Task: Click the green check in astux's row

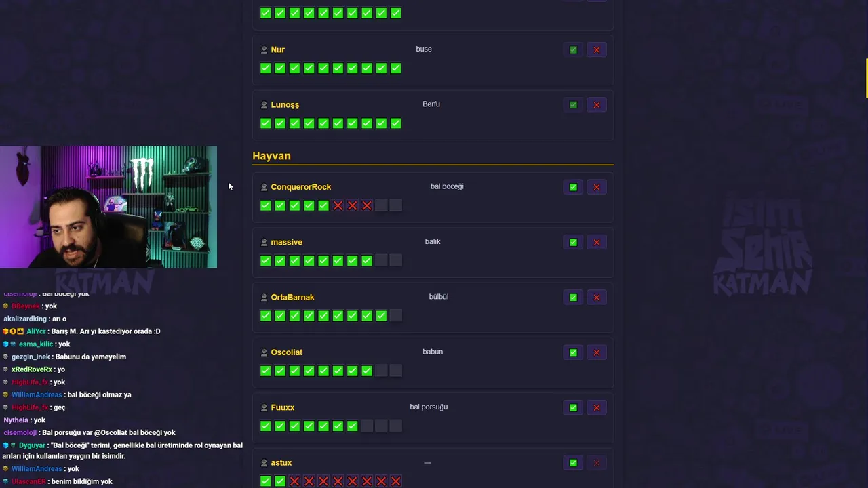Action: [573, 463]
